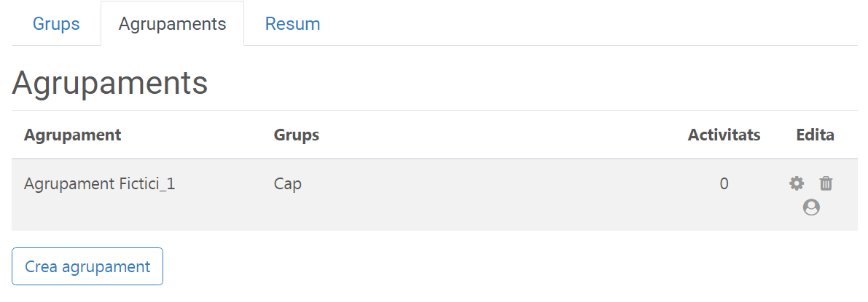Select the Agrupaments tab
The image size is (868, 302).
tap(172, 24)
